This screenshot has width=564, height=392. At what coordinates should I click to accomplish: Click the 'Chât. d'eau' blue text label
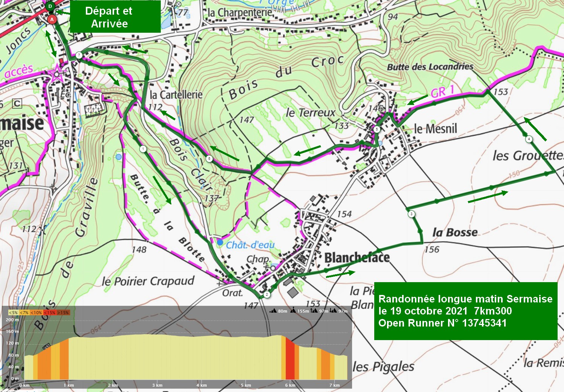click(x=250, y=245)
